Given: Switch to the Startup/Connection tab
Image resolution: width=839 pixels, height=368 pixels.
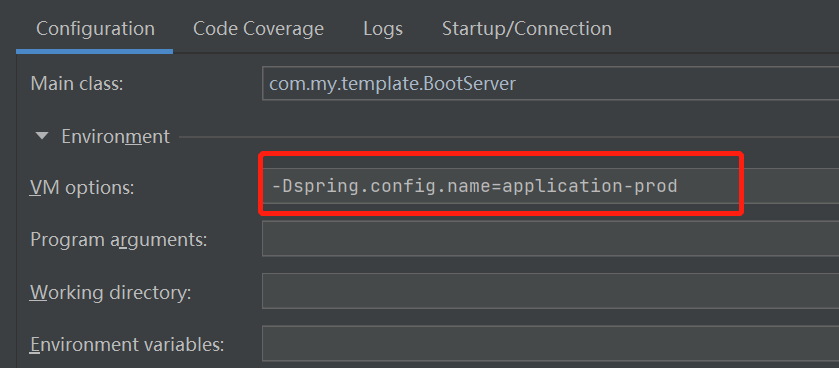Looking at the screenshot, I should (x=527, y=28).
